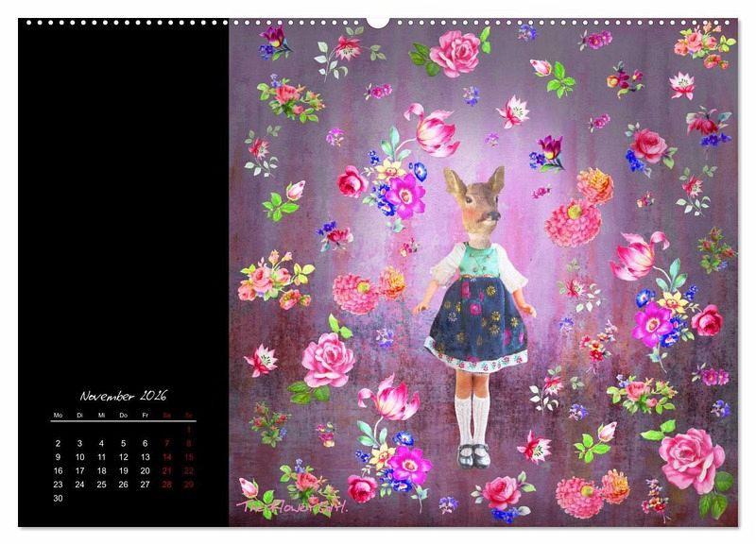Choose date 13 in the calendar grid

[145, 457]
